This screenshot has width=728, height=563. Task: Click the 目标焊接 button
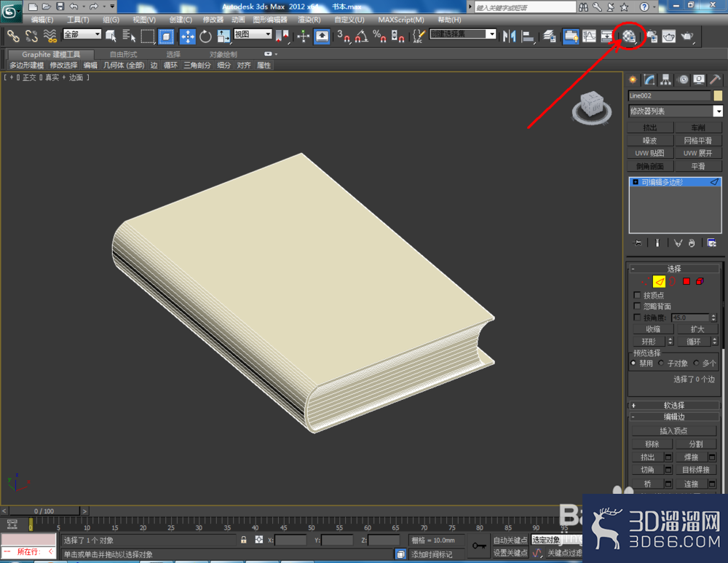click(696, 470)
